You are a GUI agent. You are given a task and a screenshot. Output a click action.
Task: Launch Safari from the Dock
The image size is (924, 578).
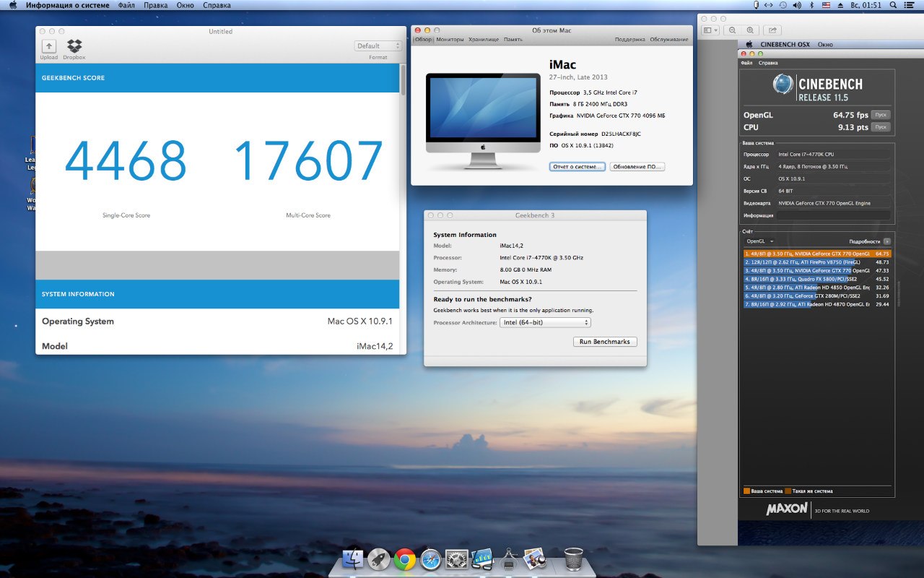(x=431, y=558)
